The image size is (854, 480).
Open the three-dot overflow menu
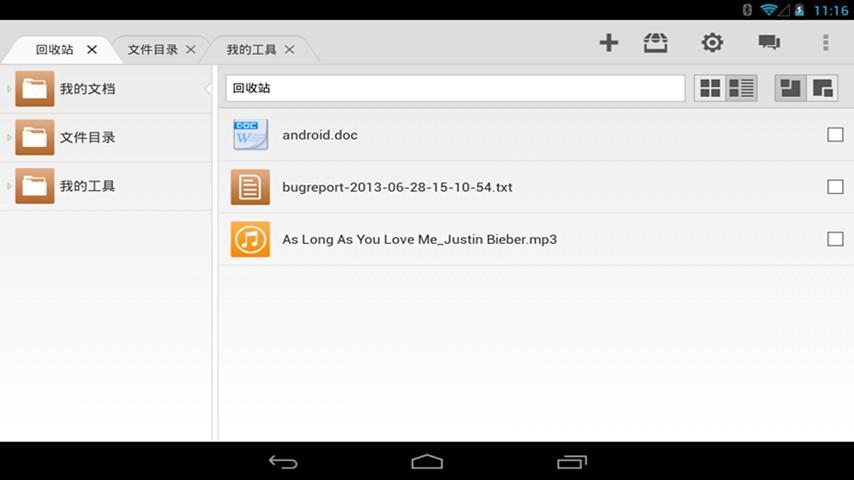(825, 42)
